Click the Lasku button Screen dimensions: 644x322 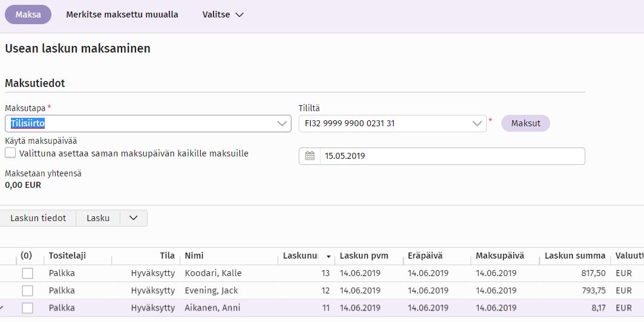pos(98,218)
